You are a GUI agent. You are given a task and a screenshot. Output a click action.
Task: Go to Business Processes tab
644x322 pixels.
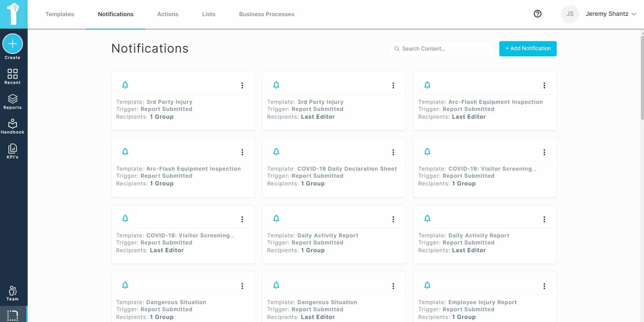pos(267,14)
